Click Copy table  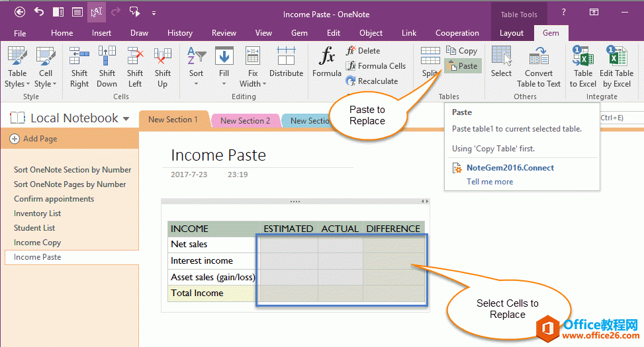461,50
